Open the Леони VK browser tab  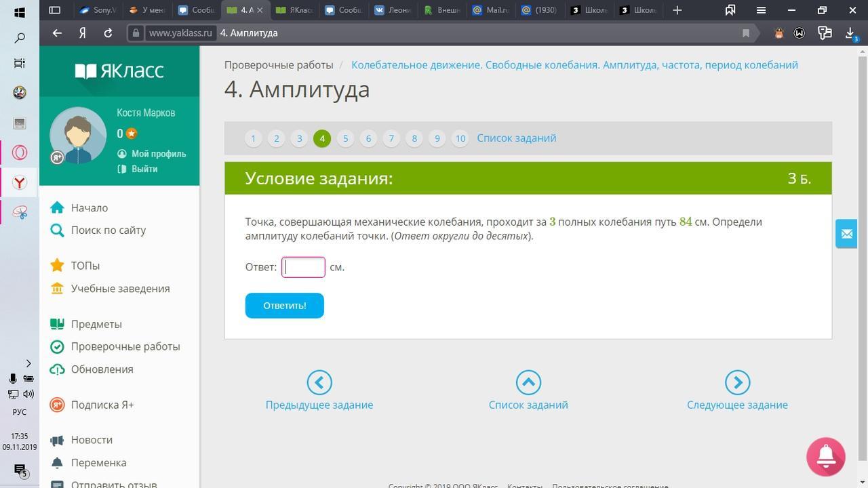393,10
